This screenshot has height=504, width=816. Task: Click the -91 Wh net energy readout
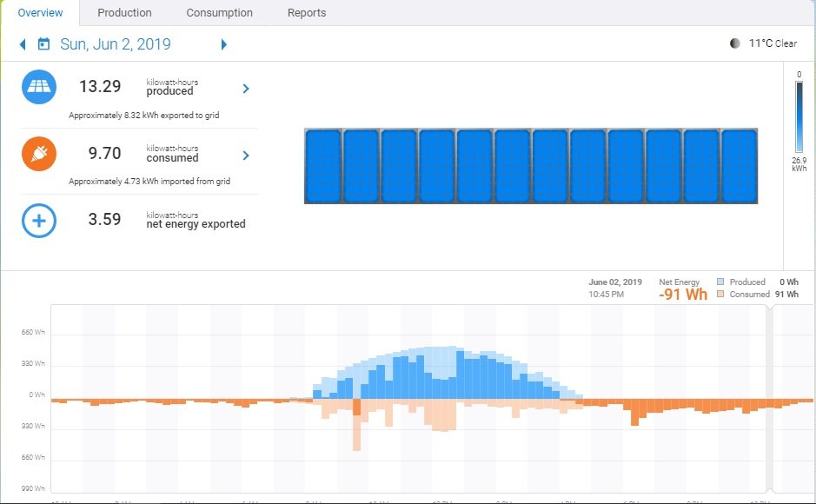pos(683,295)
